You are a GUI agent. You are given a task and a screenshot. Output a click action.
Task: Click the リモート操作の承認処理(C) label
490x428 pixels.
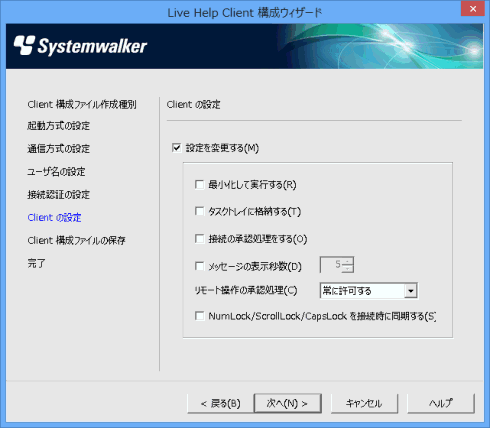(246, 290)
